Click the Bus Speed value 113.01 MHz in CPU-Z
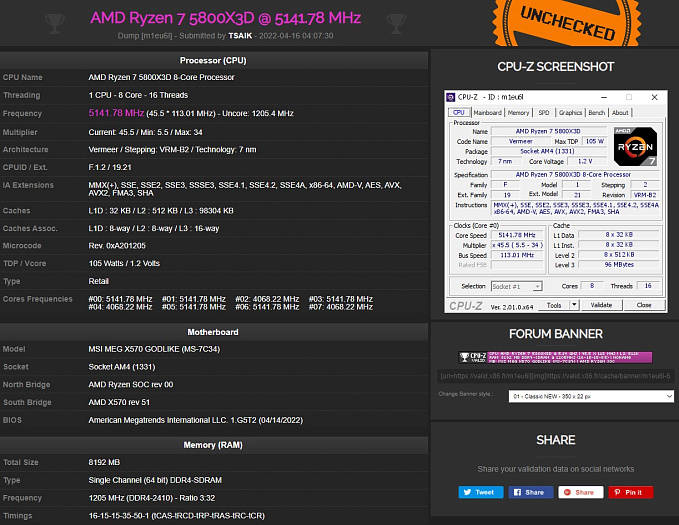Image resolution: width=679 pixels, height=525 pixels. (x=517, y=255)
